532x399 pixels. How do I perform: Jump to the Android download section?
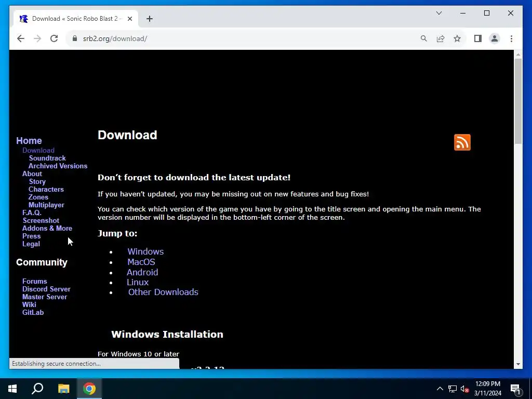tap(142, 272)
